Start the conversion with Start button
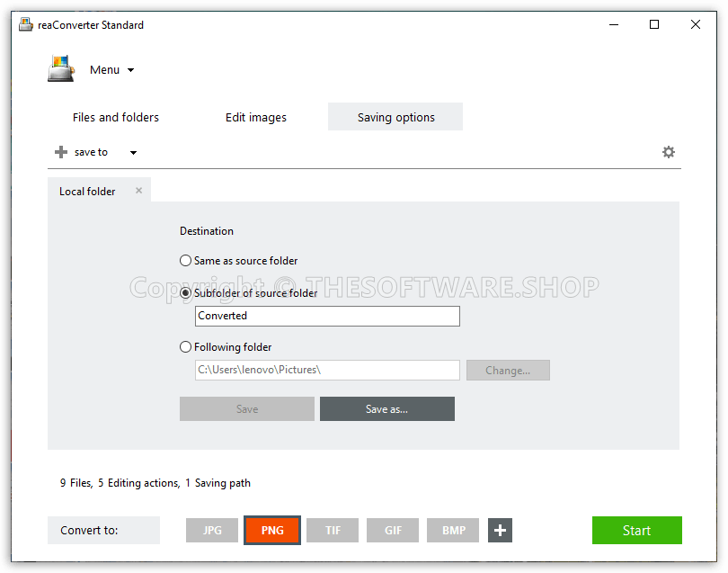The width and height of the screenshot is (728, 573). coord(637,530)
